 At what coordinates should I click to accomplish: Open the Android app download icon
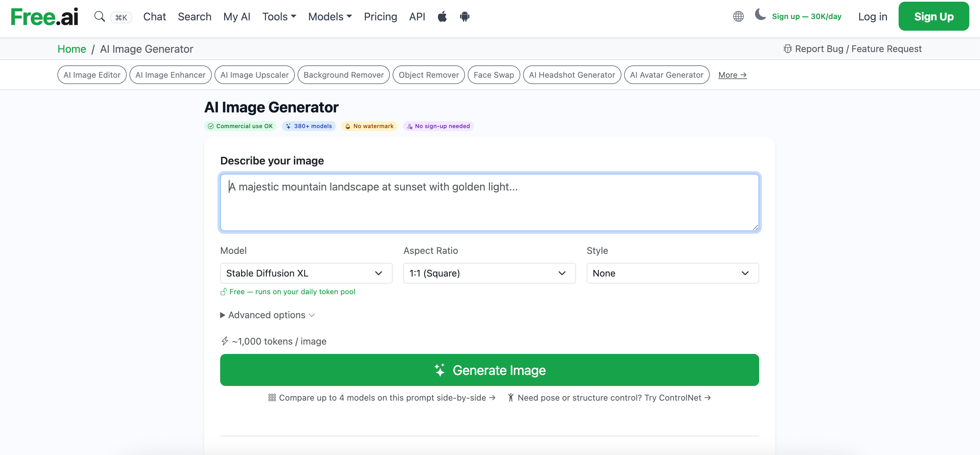click(x=465, y=16)
